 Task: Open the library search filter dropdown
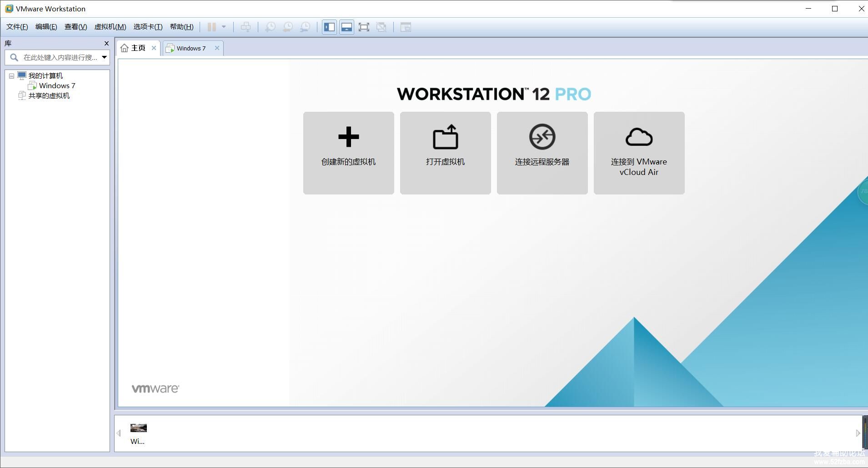(x=104, y=57)
